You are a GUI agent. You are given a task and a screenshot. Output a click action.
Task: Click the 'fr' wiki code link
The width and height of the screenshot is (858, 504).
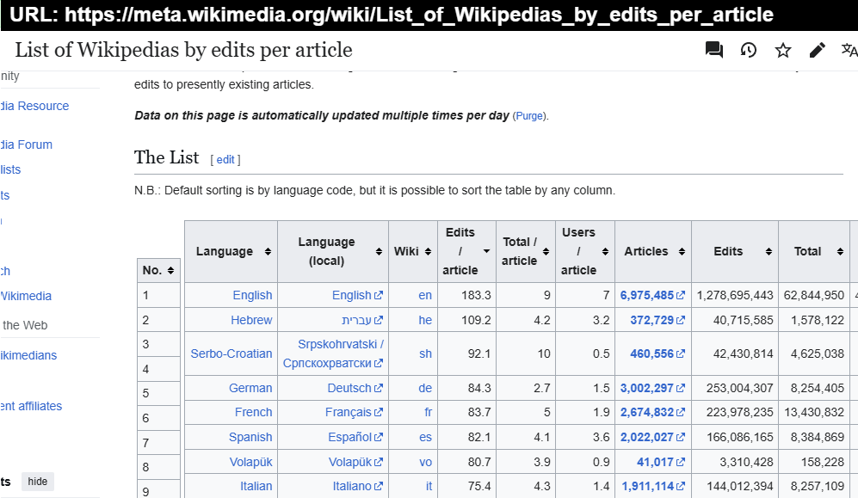[x=429, y=412]
